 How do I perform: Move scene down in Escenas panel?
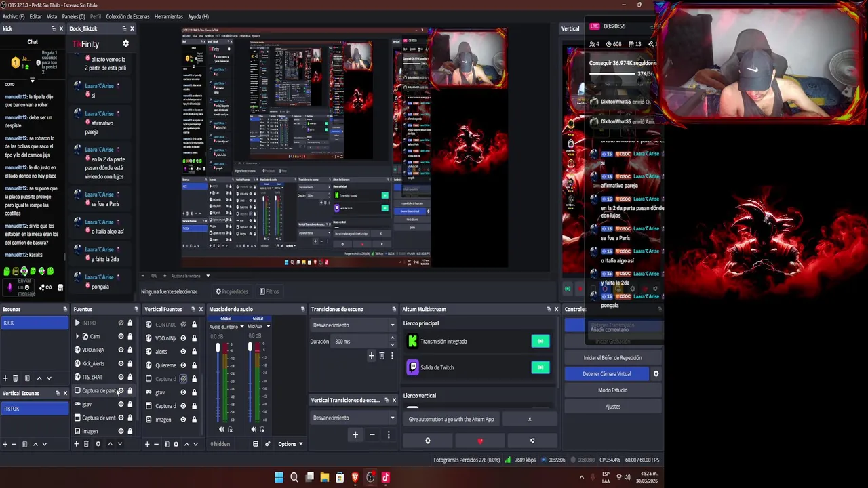[x=49, y=378]
